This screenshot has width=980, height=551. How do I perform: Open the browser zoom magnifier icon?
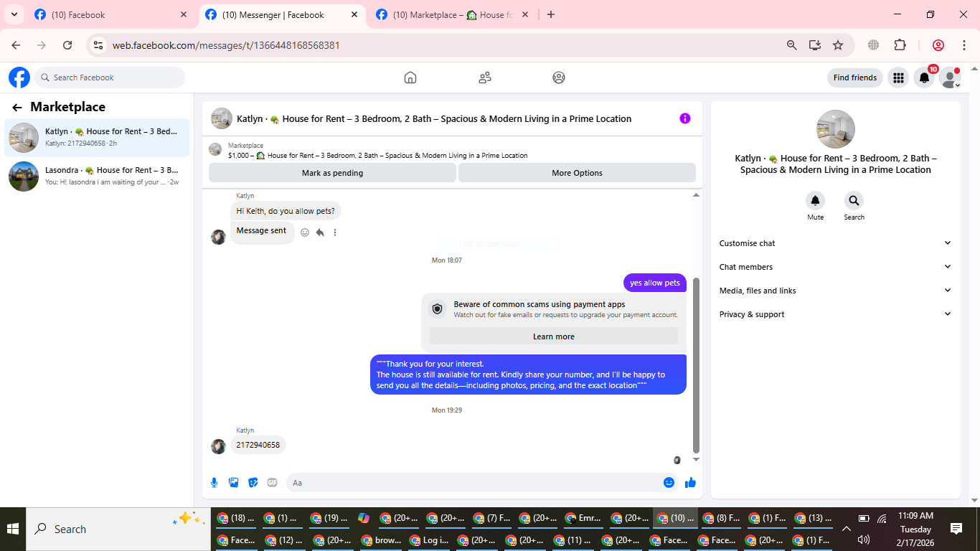(x=792, y=45)
